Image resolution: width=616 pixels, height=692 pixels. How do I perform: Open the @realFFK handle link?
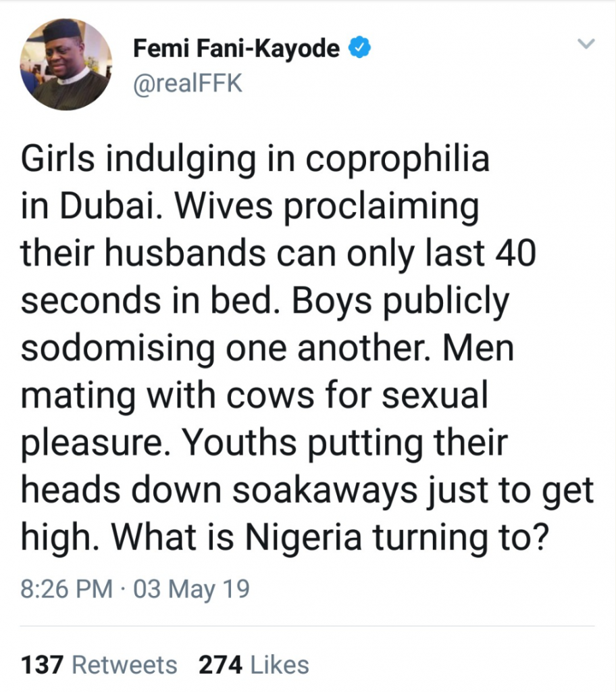click(x=187, y=84)
